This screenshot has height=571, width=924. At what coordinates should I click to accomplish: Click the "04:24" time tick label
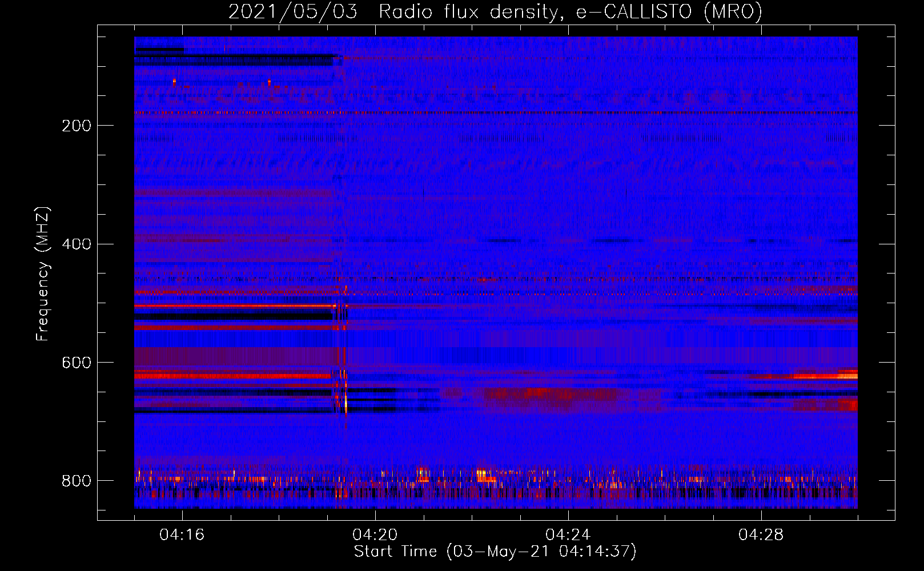[568, 534]
